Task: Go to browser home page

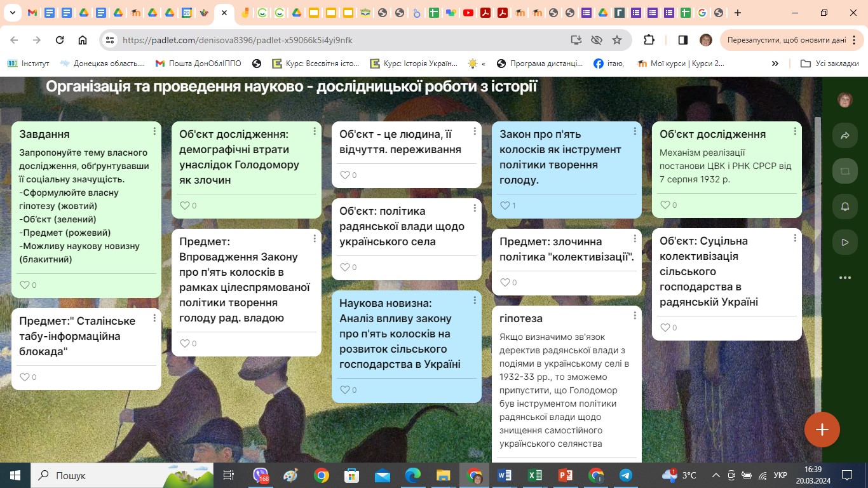Action: [83, 40]
